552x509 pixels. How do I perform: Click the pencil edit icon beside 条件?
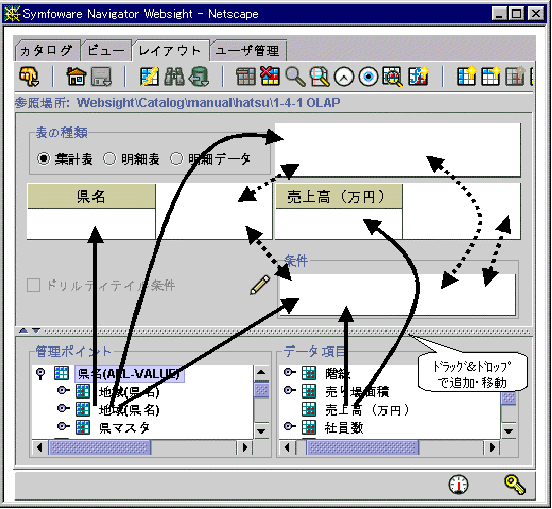pyautogui.click(x=261, y=285)
